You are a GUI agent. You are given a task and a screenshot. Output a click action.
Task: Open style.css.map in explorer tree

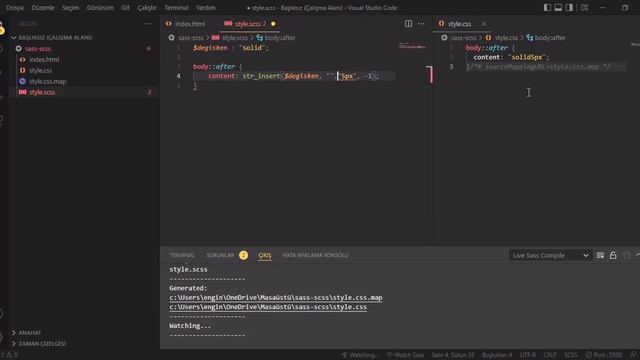coord(47,82)
